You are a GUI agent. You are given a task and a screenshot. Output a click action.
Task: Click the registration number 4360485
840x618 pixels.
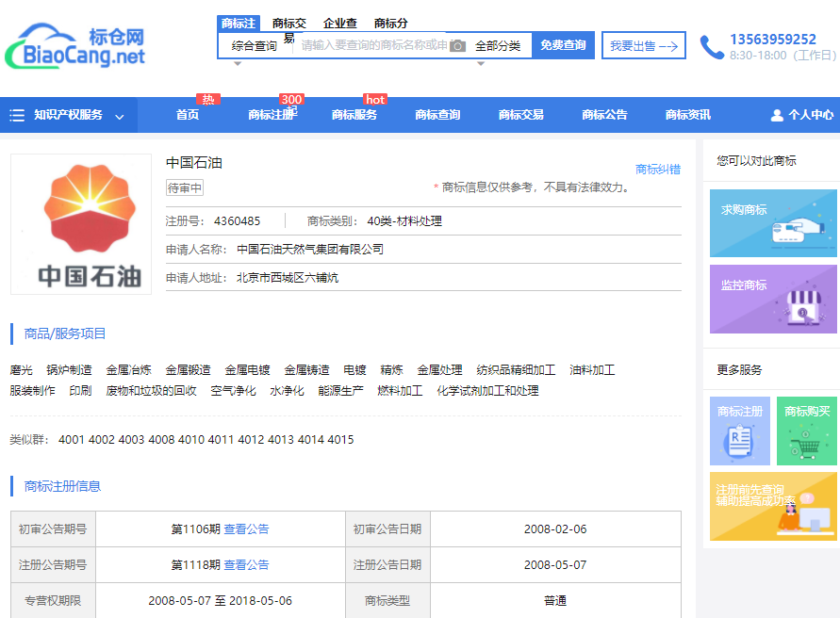(x=237, y=221)
